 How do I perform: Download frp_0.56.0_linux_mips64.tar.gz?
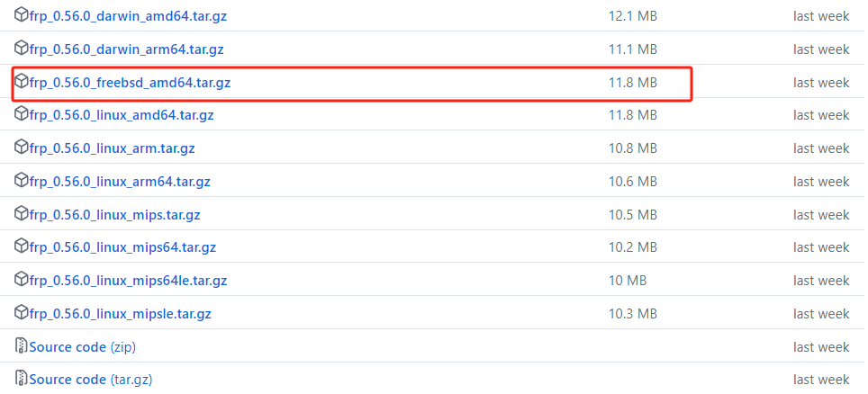tap(122, 247)
